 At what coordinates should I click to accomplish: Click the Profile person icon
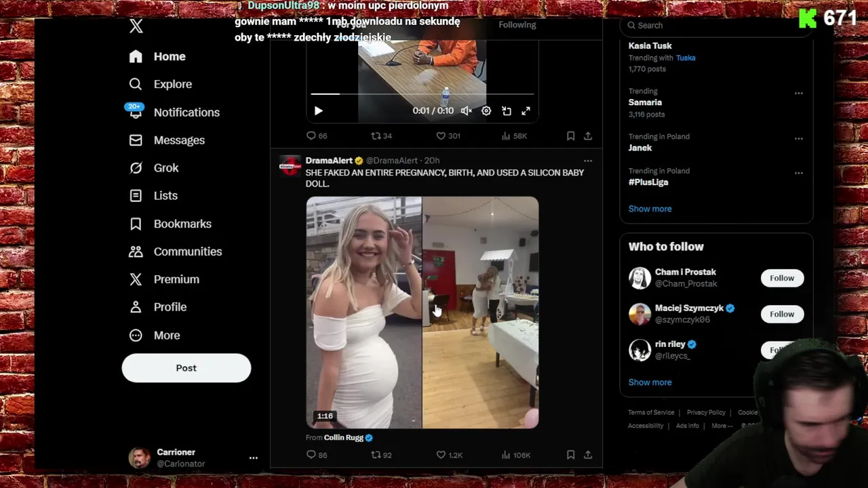(x=136, y=307)
